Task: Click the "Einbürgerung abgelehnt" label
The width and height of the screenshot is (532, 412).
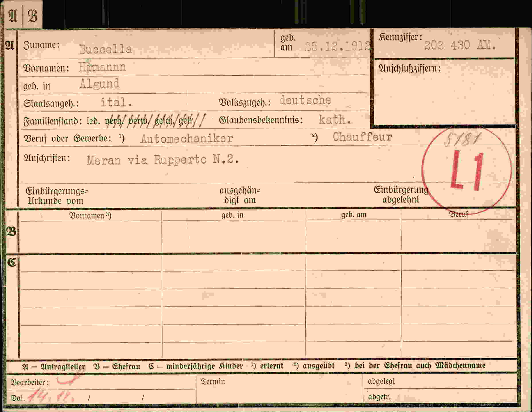Action: pyautogui.click(x=401, y=195)
